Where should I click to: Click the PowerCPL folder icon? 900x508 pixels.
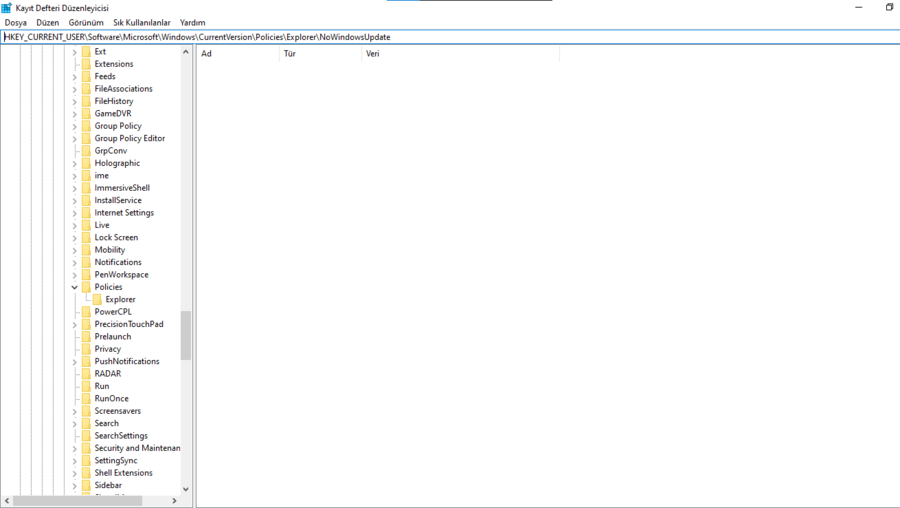click(86, 312)
